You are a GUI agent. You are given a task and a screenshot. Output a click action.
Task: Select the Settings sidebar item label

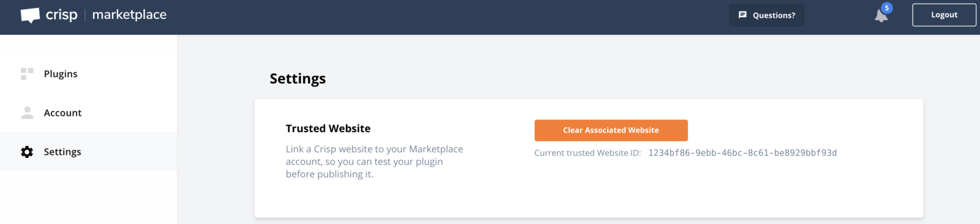coord(62,152)
